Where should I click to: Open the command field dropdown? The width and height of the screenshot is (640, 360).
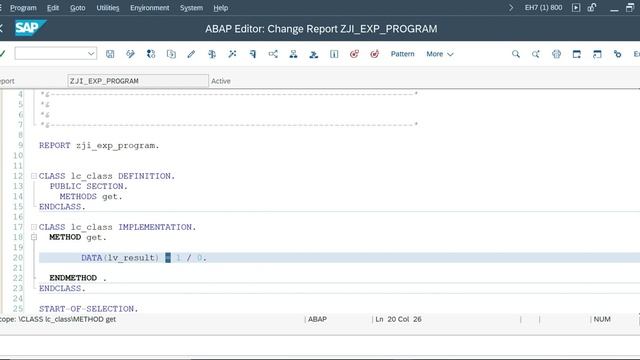point(91,53)
